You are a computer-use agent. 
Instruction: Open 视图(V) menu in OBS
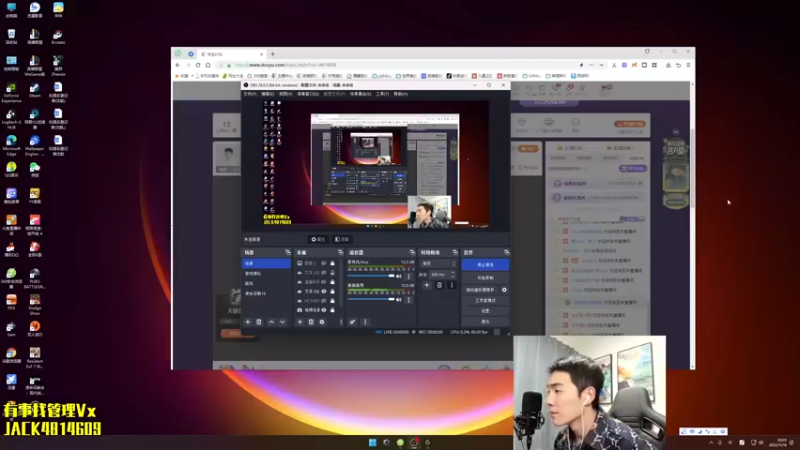pyautogui.click(x=285, y=94)
